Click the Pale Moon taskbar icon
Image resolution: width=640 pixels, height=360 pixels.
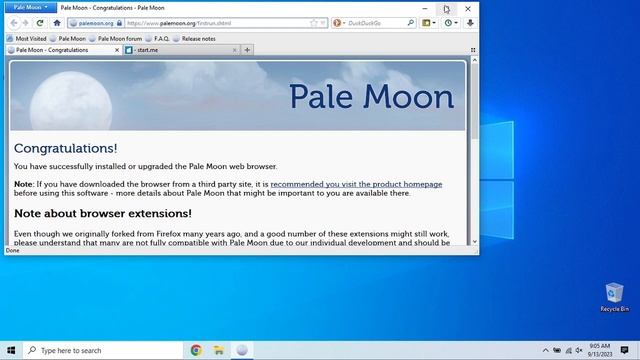pyautogui.click(x=242, y=350)
